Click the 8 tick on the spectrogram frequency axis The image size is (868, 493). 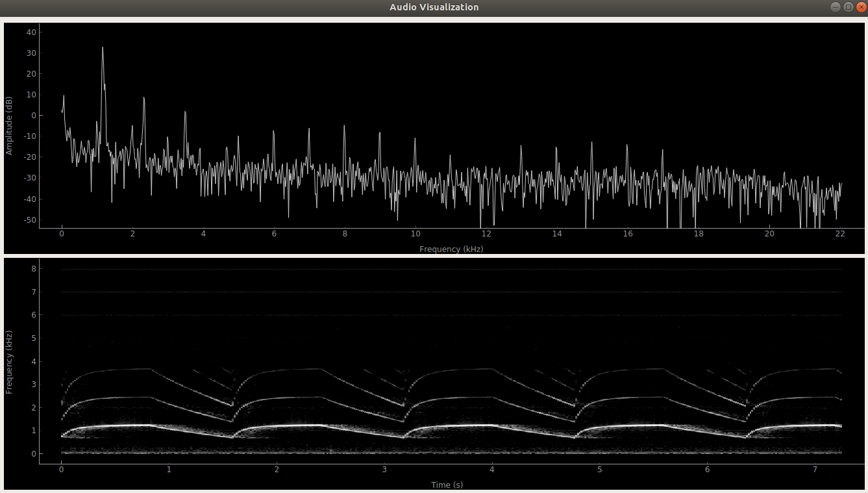click(32, 268)
